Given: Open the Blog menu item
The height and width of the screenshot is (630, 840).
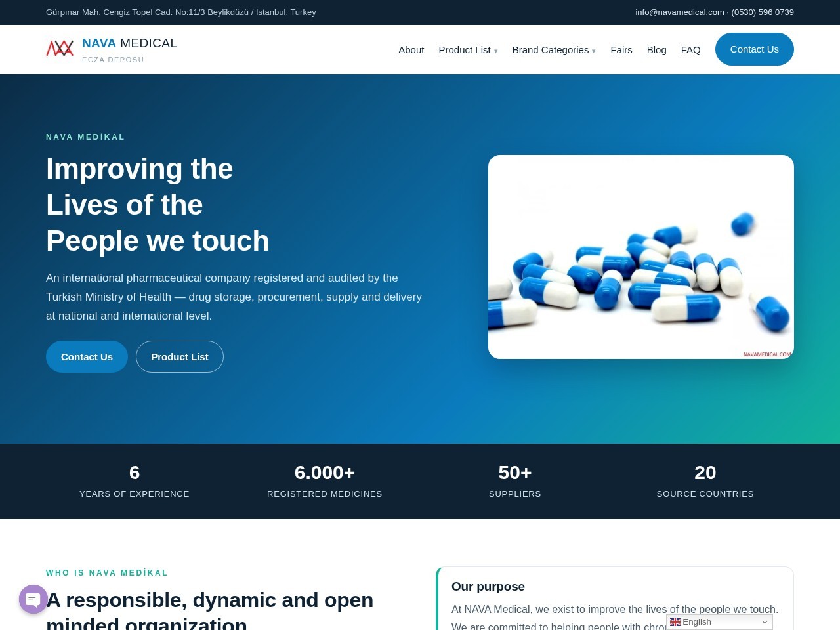Looking at the screenshot, I should tap(656, 50).
